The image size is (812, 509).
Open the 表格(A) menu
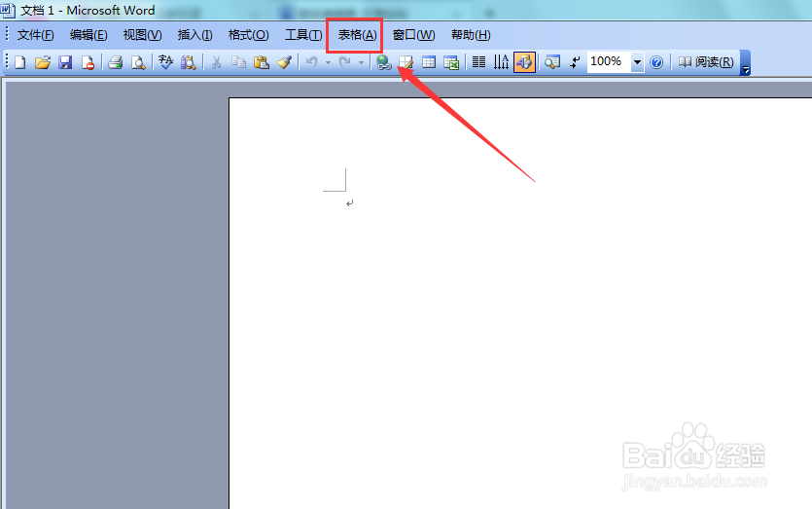[357, 35]
